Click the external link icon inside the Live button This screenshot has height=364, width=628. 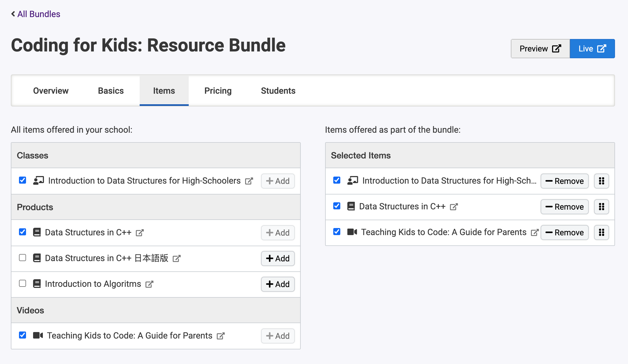tap(602, 48)
